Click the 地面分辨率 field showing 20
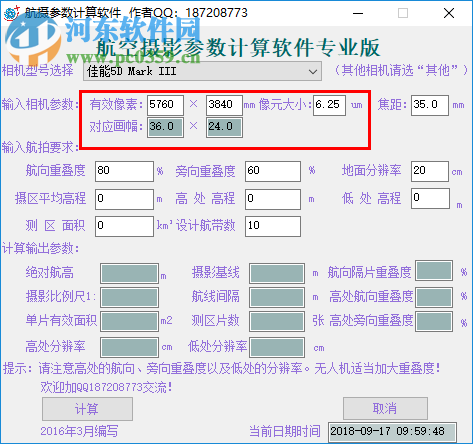Viewport: 473px width, 444px height. tap(430, 171)
